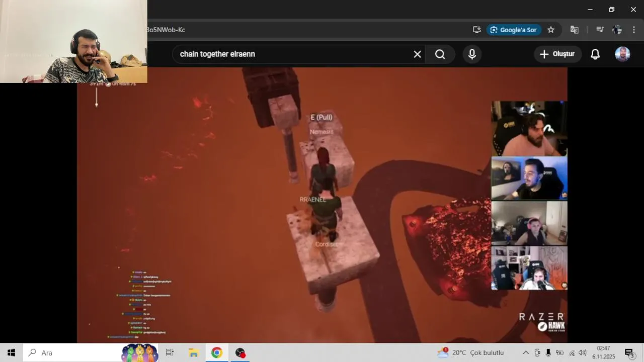Open the YouTube account avatar menu
The height and width of the screenshot is (362, 644).
pyautogui.click(x=622, y=54)
